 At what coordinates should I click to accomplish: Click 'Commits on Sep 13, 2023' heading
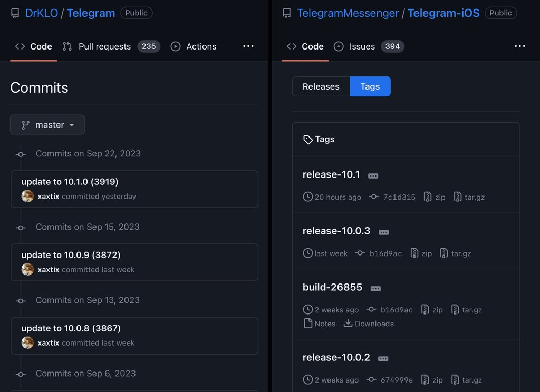click(88, 300)
